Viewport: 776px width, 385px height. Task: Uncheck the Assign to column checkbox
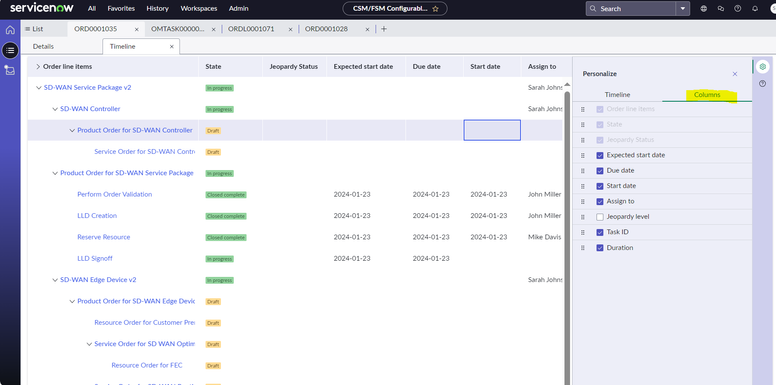click(600, 201)
